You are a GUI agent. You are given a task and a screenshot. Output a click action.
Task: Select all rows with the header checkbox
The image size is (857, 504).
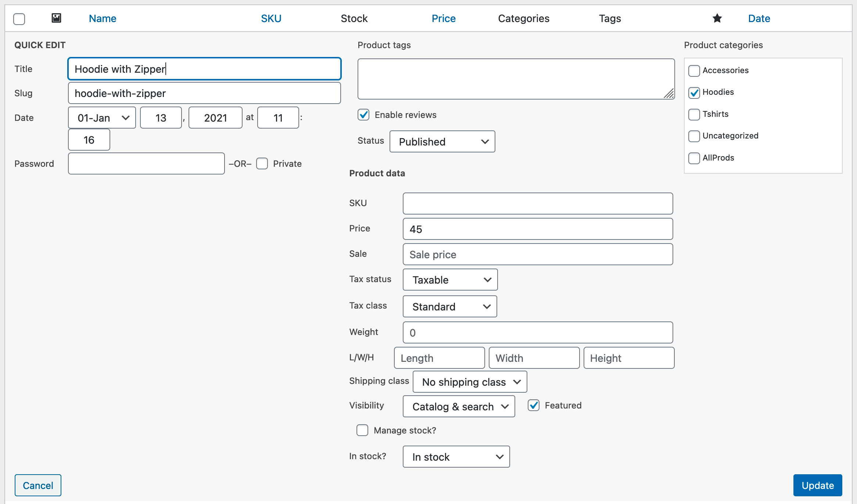pos(19,18)
